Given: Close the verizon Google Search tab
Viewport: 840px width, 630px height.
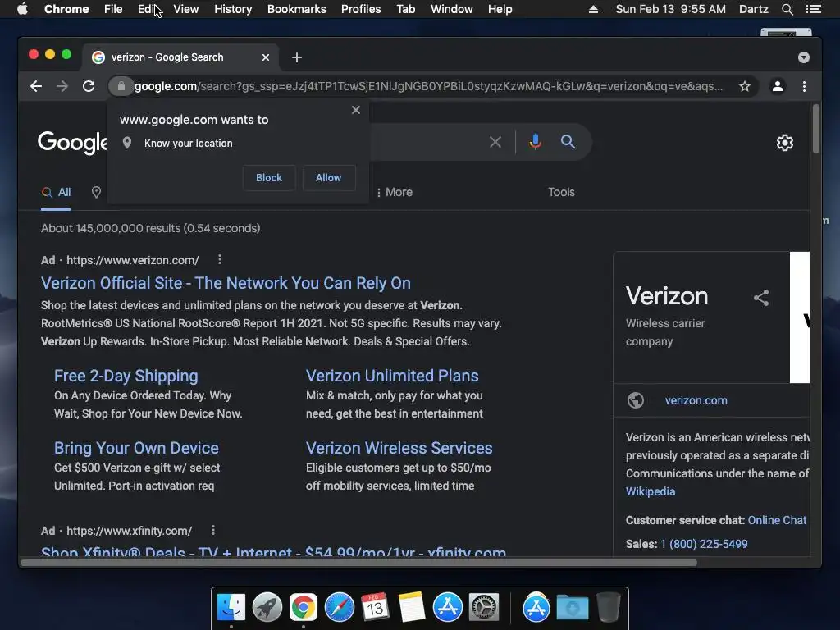Looking at the screenshot, I should (266, 57).
